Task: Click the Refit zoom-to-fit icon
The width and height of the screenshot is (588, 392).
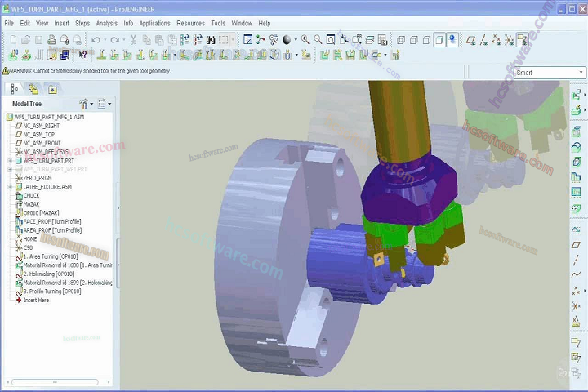Action: [331, 40]
